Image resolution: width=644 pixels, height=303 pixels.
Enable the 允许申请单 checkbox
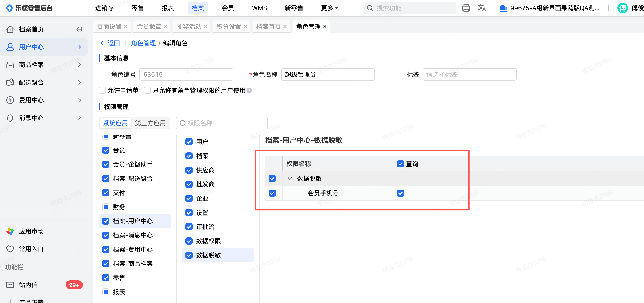tap(102, 90)
